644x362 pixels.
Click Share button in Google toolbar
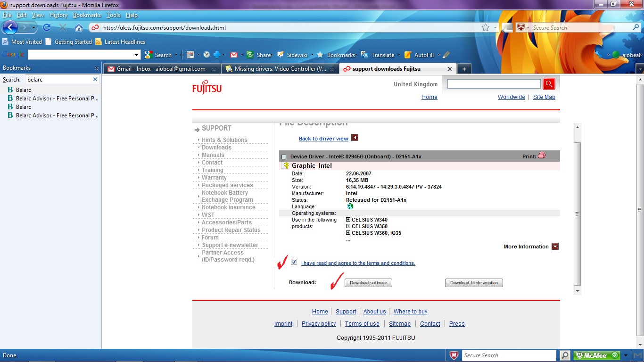259,55
